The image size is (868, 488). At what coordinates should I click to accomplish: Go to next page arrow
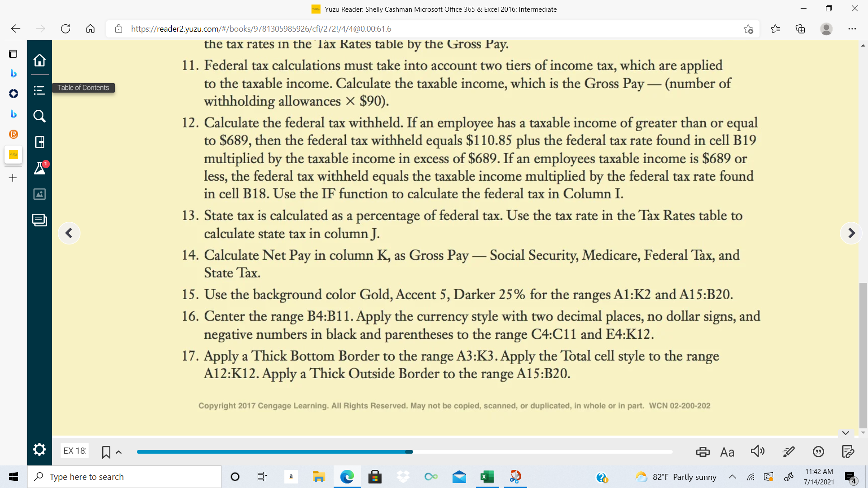(x=851, y=233)
